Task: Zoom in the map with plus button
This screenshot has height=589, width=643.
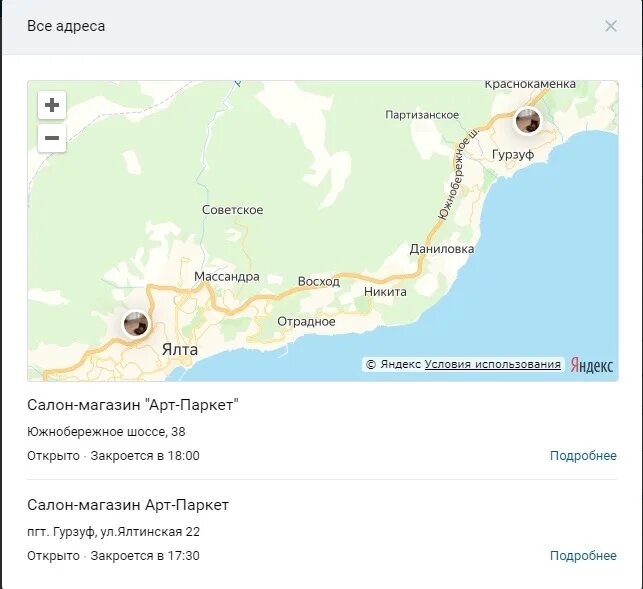Action: (x=52, y=105)
